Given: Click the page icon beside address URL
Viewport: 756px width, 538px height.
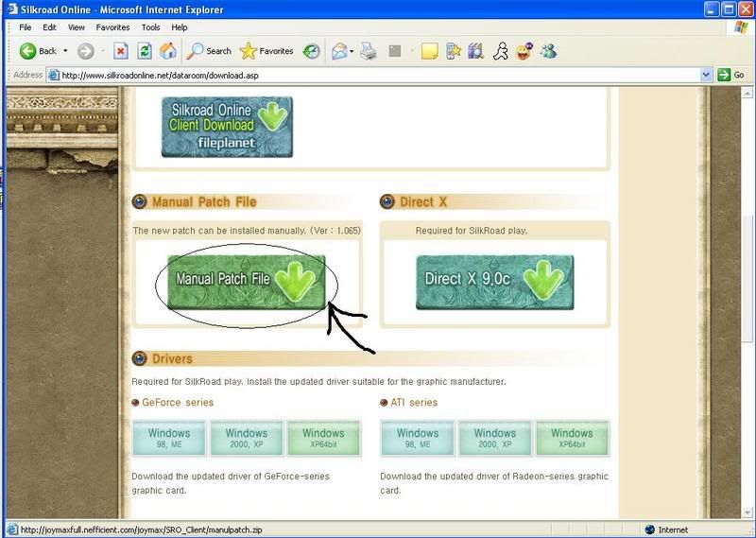Looking at the screenshot, I should [x=54, y=76].
